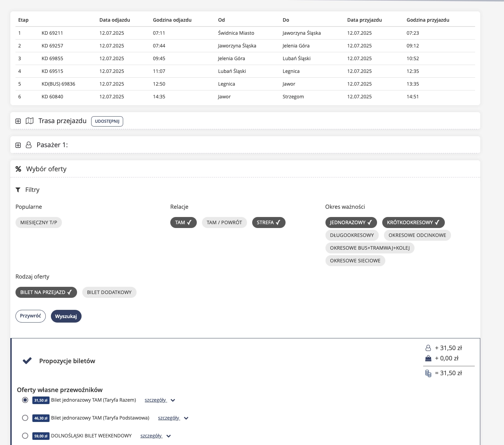504x445 pixels.
Task: Click the funnel icon next to Filtry
Action: pyautogui.click(x=18, y=190)
